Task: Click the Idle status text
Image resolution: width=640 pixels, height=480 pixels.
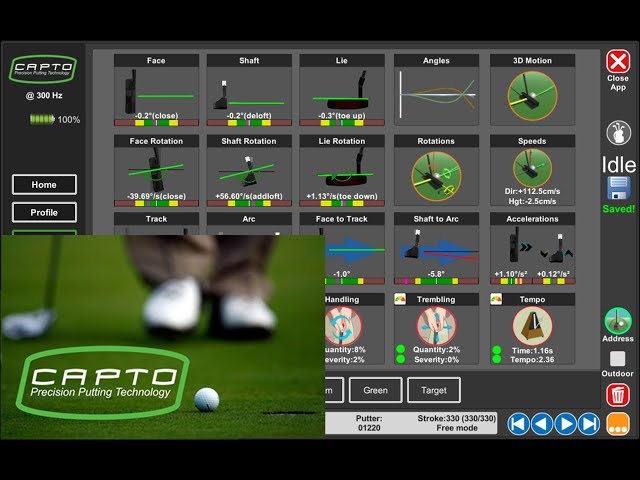Action: [619, 165]
